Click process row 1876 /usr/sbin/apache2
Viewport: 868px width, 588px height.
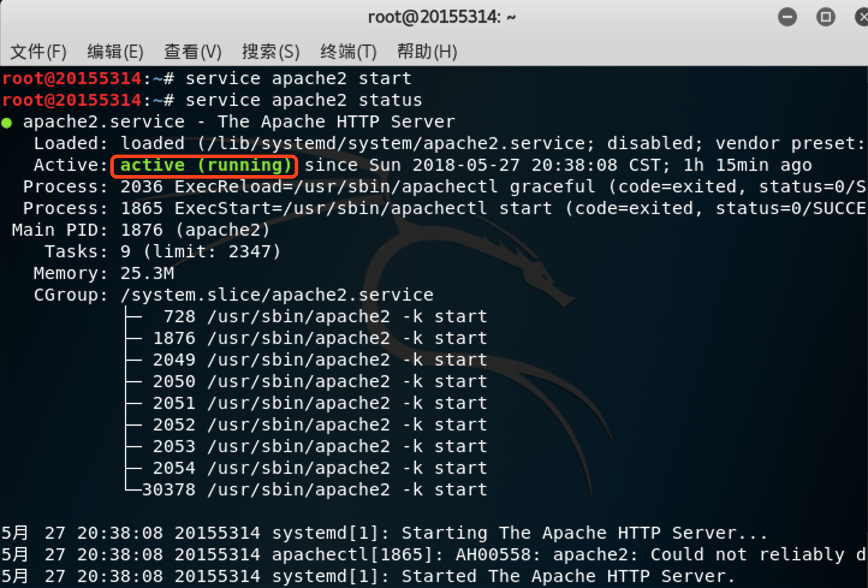tap(320, 338)
